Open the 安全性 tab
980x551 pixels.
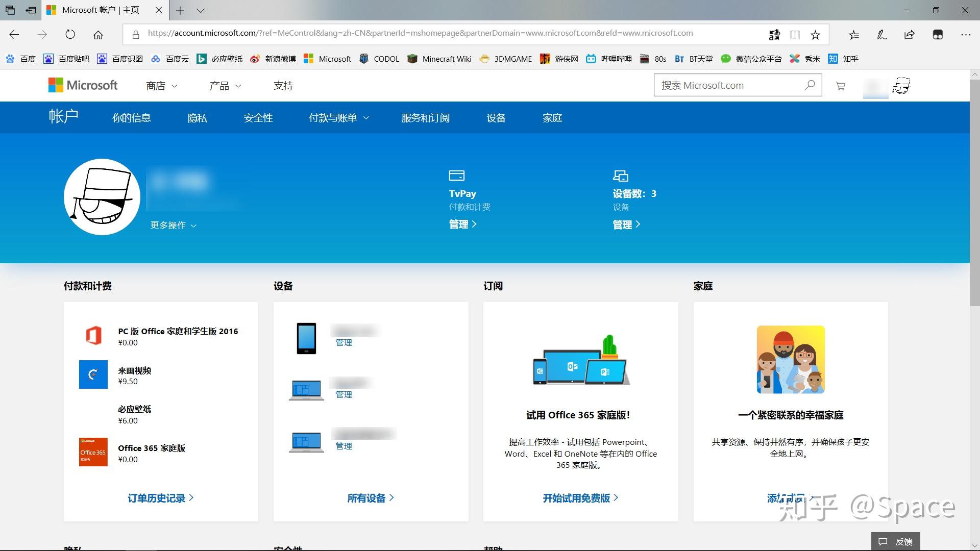(258, 118)
